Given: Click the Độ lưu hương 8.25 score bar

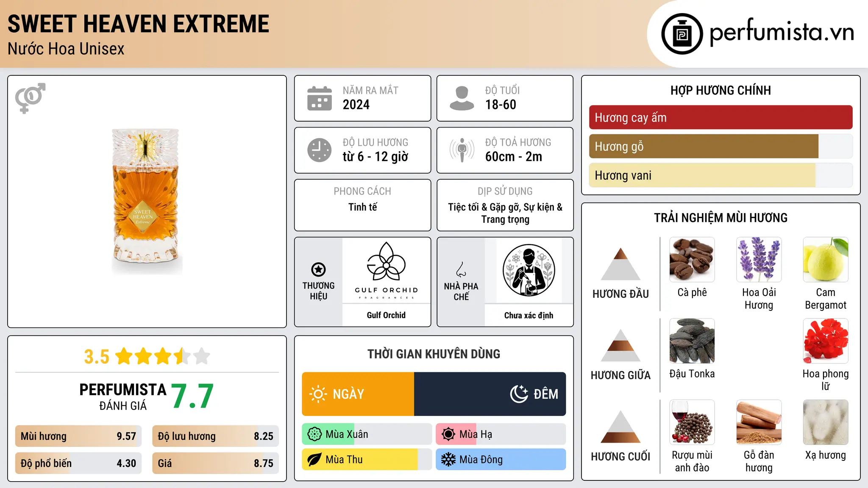Looking at the screenshot, I should [215, 436].
